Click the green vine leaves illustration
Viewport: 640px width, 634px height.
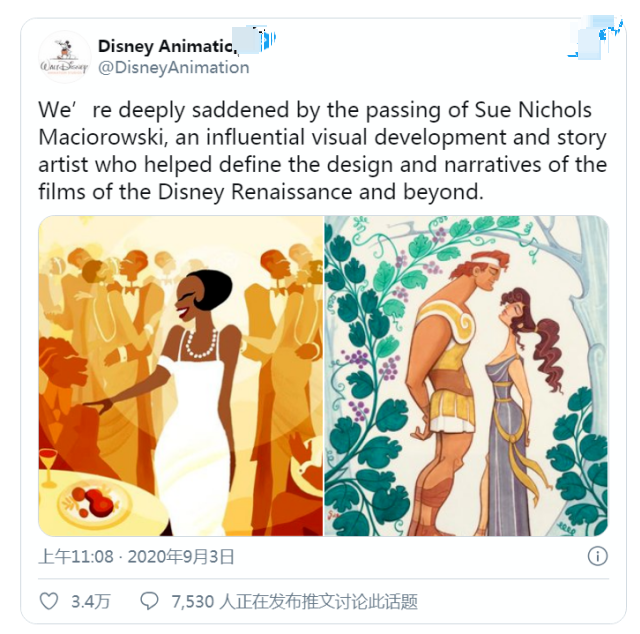pos(363,376)
